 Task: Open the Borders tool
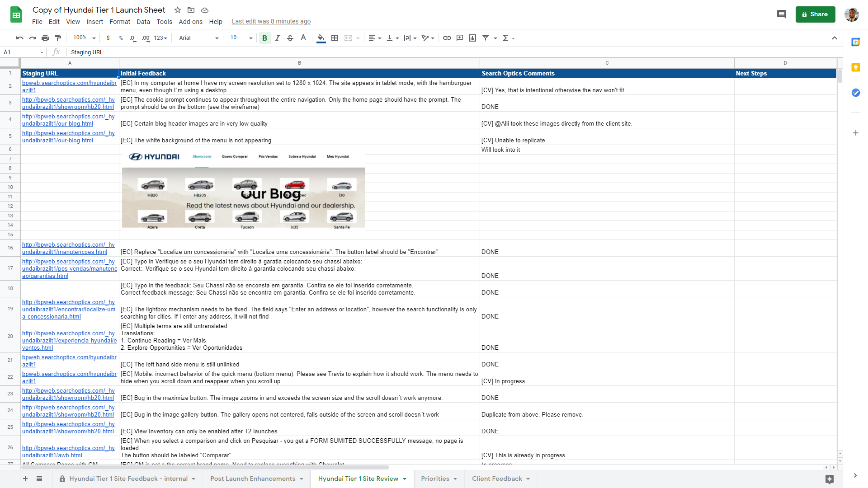click(335, 38)
